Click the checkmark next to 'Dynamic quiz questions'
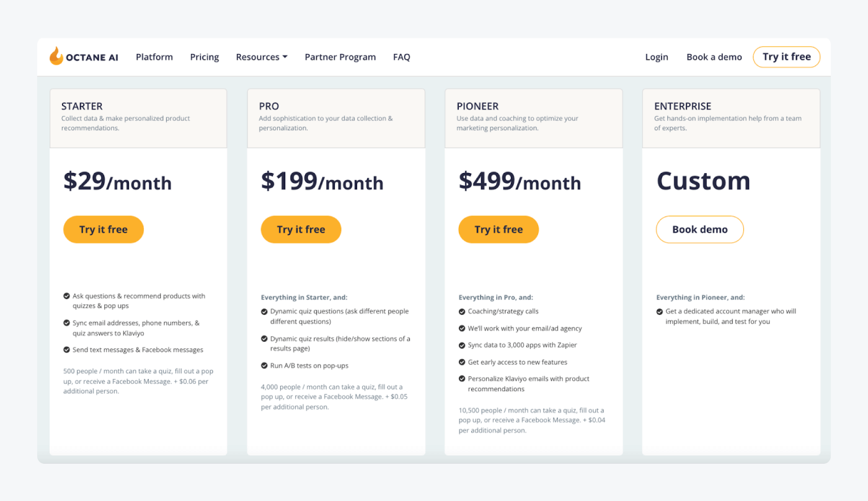 (264, 311)
